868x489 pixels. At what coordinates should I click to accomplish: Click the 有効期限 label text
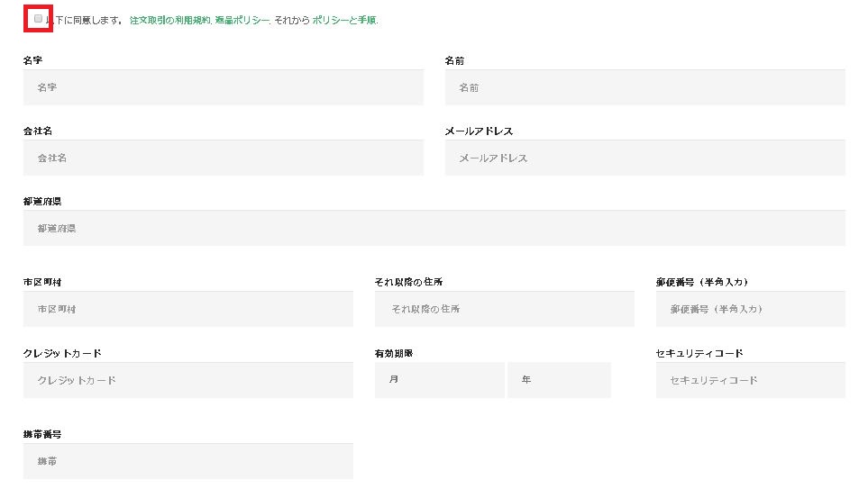tap(394, 354)
